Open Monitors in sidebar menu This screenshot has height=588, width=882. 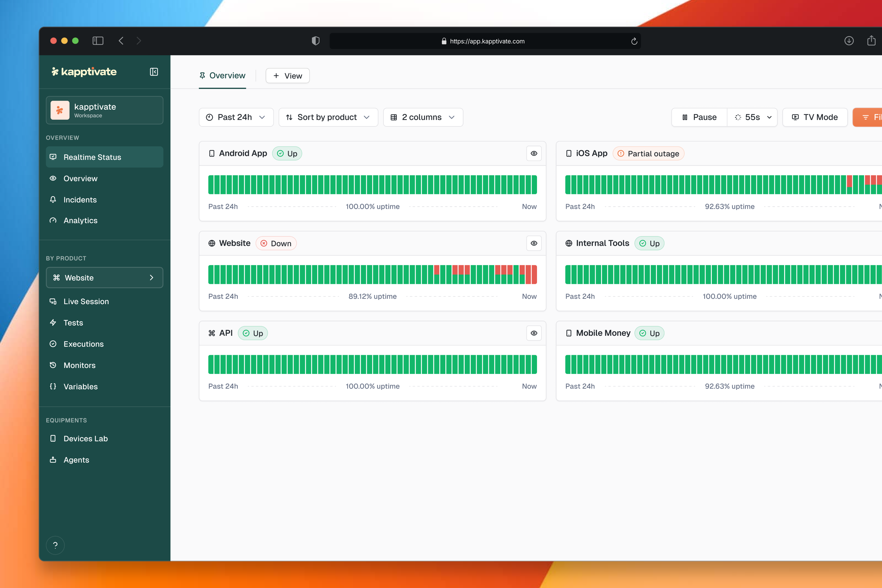coord(79,365)
